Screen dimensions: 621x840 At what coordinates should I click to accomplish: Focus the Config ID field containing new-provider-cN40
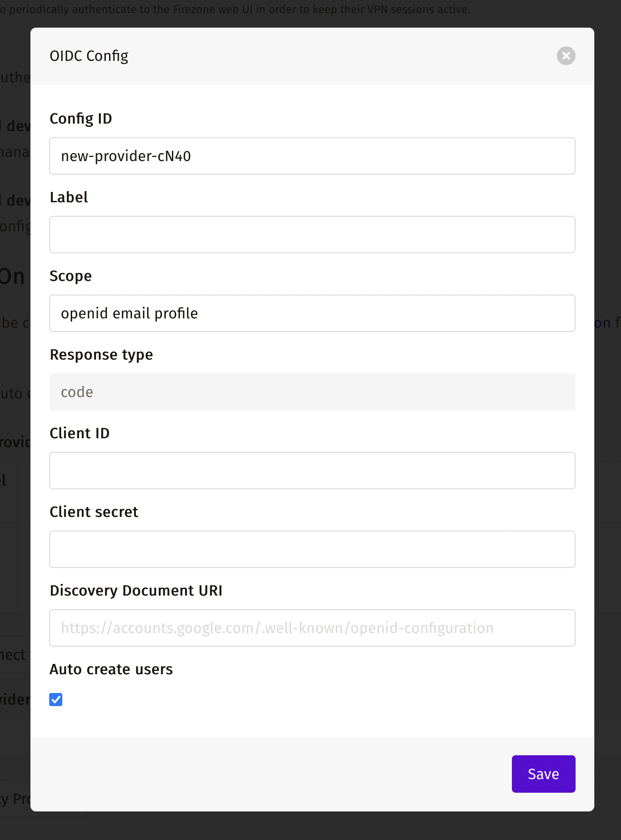tap(312, 156)
